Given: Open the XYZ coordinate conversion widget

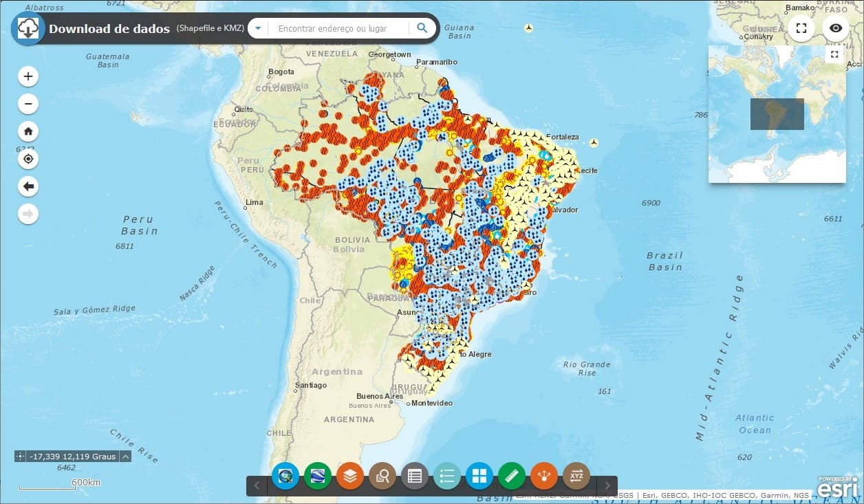Looking at the screenshot, I should pyautogui.click(x=576, y=476).
